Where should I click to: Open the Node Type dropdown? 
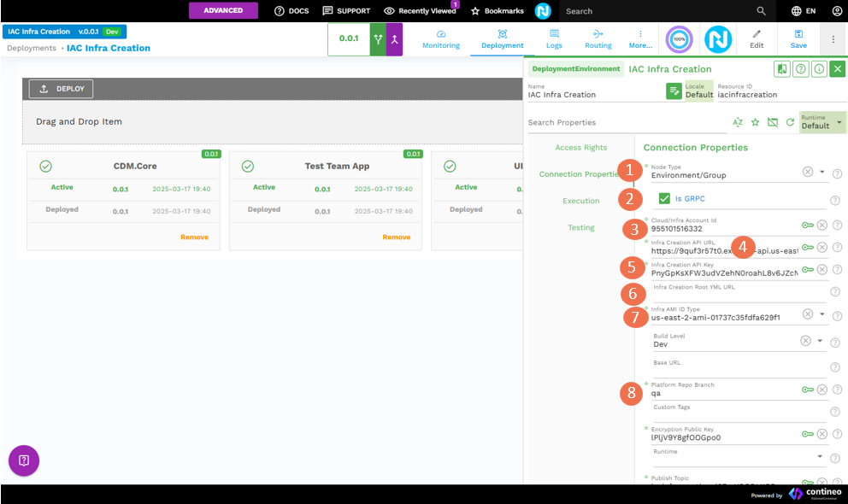pos(822,173)
